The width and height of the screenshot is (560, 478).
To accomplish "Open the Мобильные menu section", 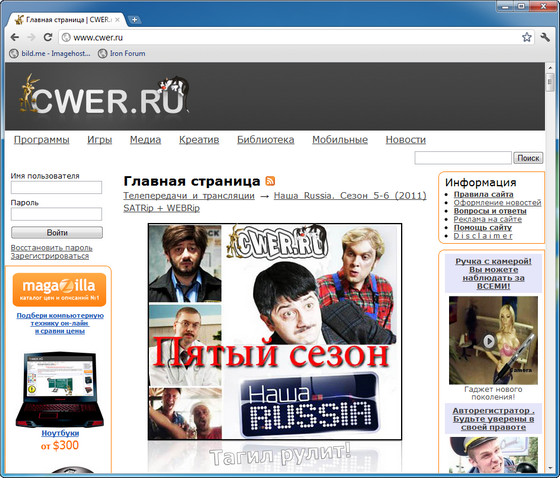I will point(340,140).
